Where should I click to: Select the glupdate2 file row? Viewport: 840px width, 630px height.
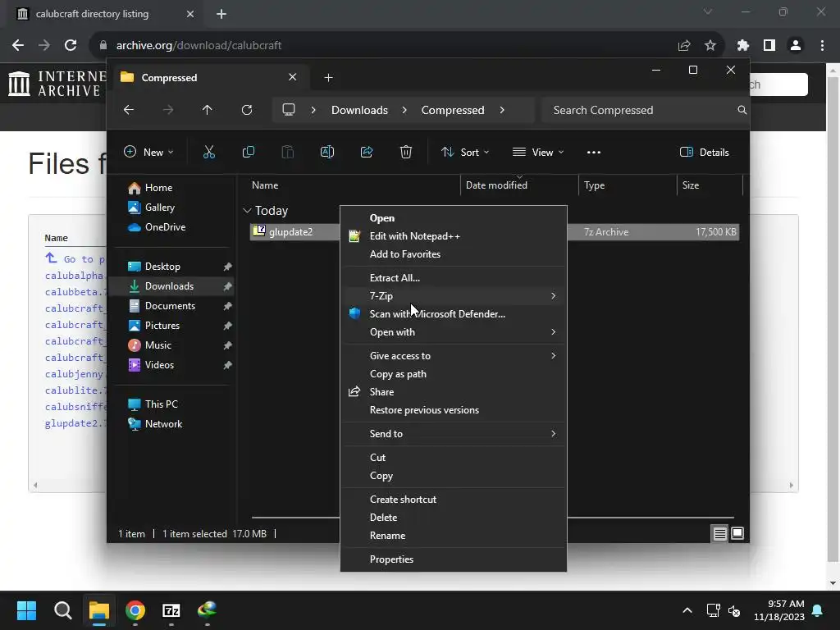(x=494, y=232)
